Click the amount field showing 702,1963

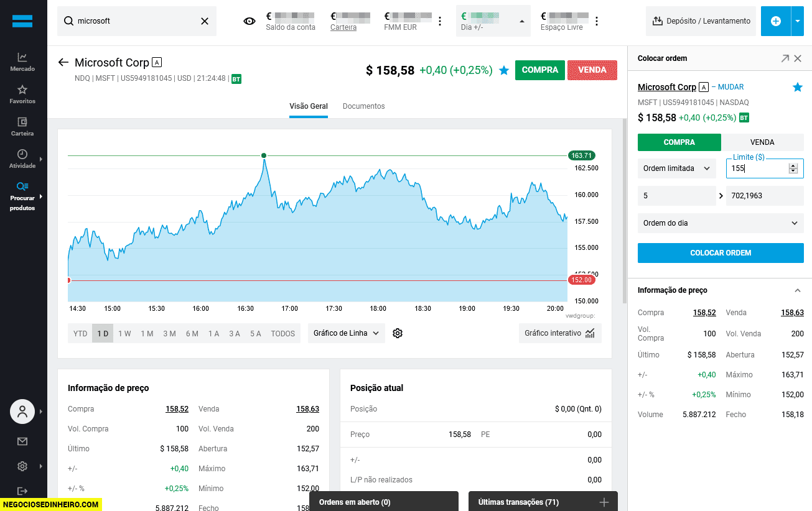tap(765, 196)
